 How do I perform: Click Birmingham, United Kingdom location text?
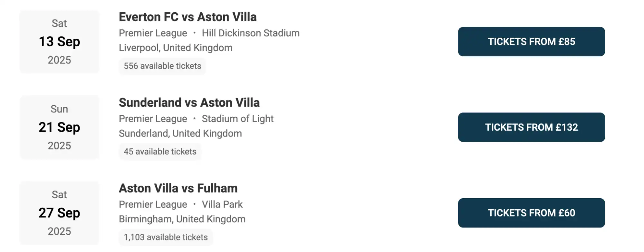coord(182,219)
